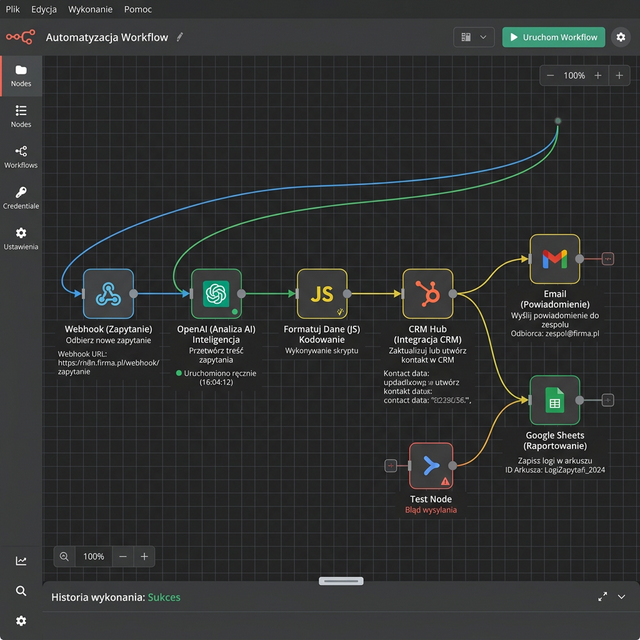Screen dimensions: 640x640
Task: Click JS node output connector
Action: [x=347, y=293]
